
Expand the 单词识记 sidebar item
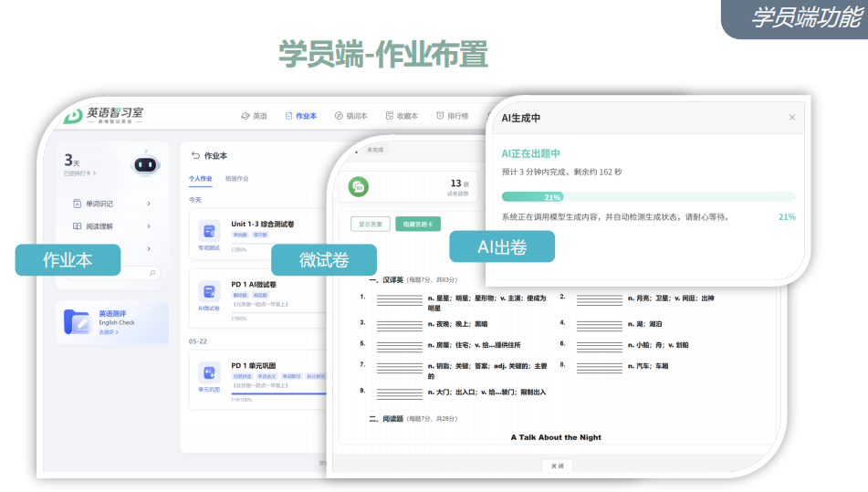[x=112, y=204]
